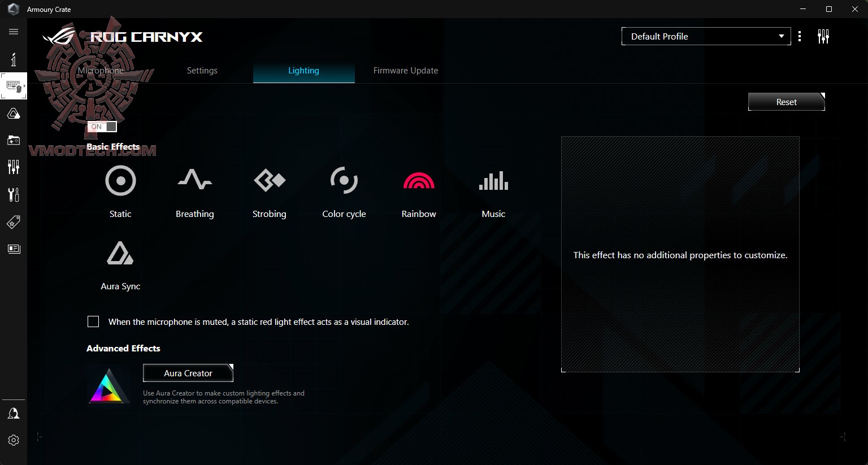
Task: Click the Reset button
Action: (x=787, y=102)
